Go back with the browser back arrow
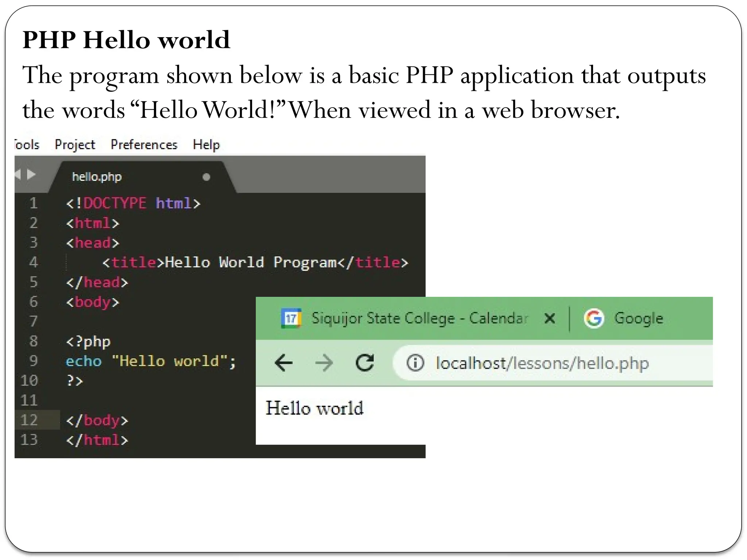The image size is (747, 560). [284, 363]
